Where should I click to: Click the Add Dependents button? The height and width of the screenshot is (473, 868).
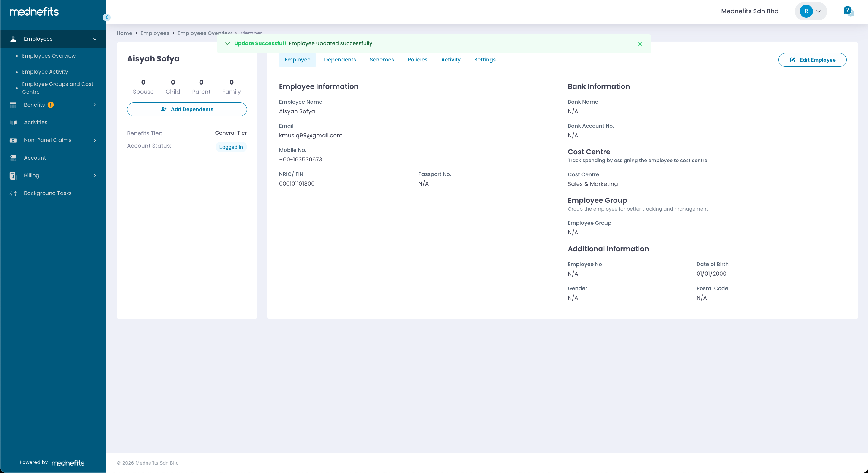click(x=187, y=109)
